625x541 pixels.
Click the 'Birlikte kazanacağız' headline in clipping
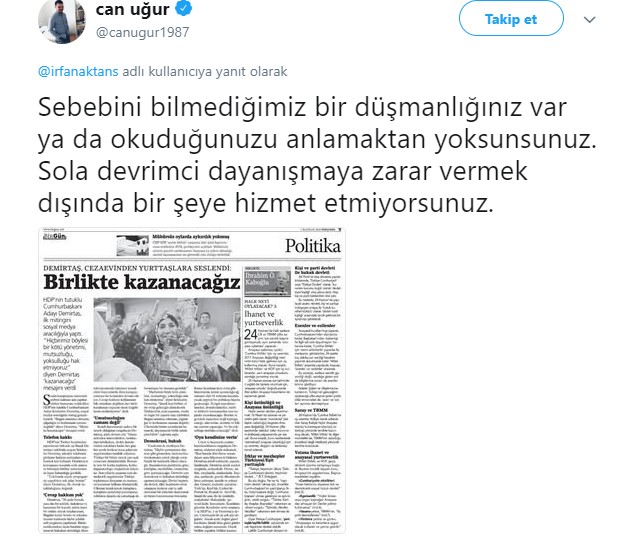[x=142, y=282]
